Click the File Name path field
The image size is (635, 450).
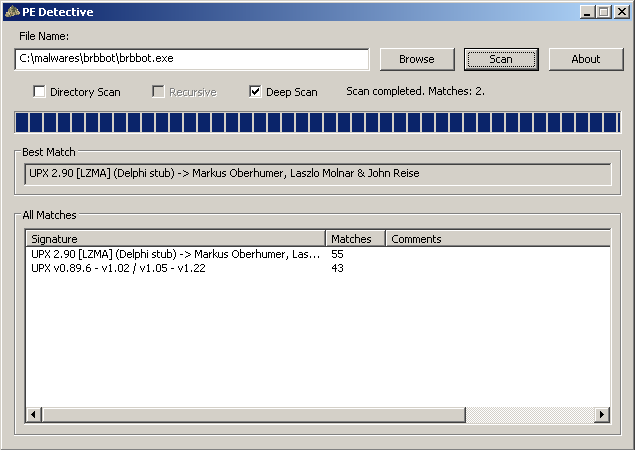(x=192, y=59)
